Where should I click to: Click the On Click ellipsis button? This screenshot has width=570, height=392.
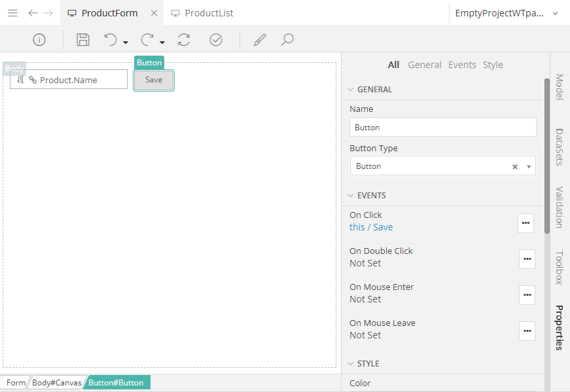click(x=525, y=223)
